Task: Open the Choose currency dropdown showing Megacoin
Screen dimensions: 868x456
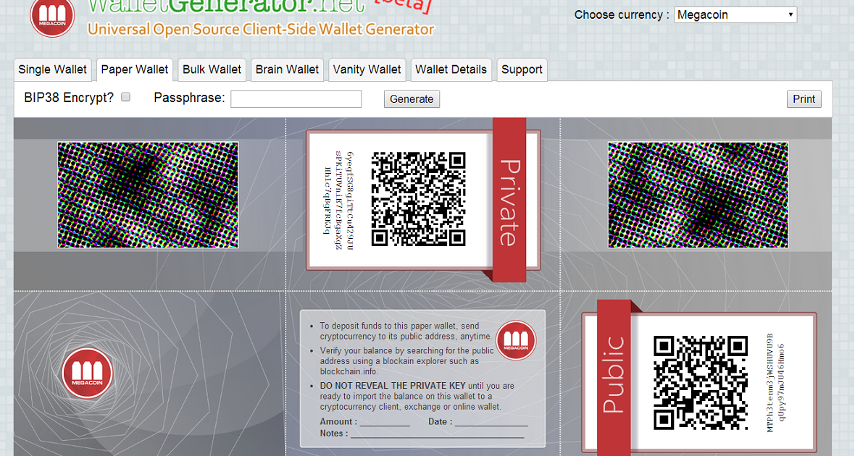Action: [x=735, y=15]
